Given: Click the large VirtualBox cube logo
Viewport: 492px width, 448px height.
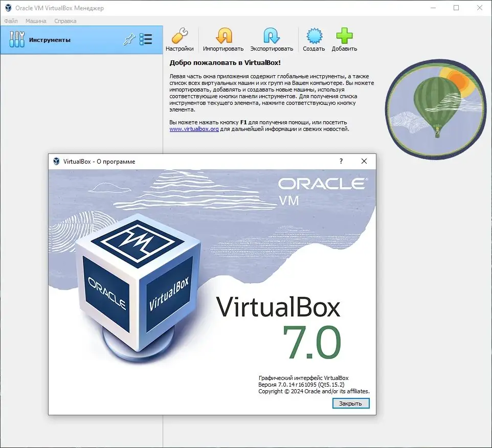Looking at the screenshot, I should point(138,287).
